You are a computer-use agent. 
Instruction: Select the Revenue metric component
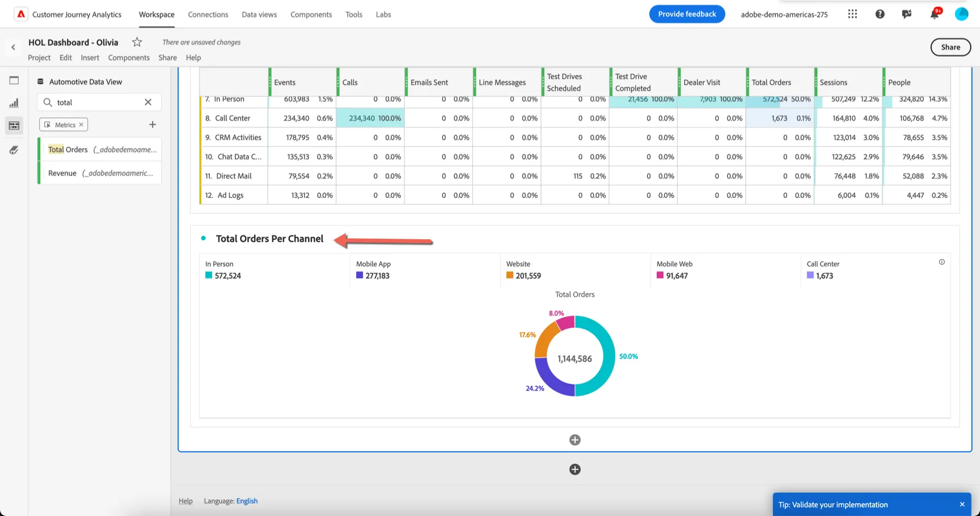(x=100, y=173)
